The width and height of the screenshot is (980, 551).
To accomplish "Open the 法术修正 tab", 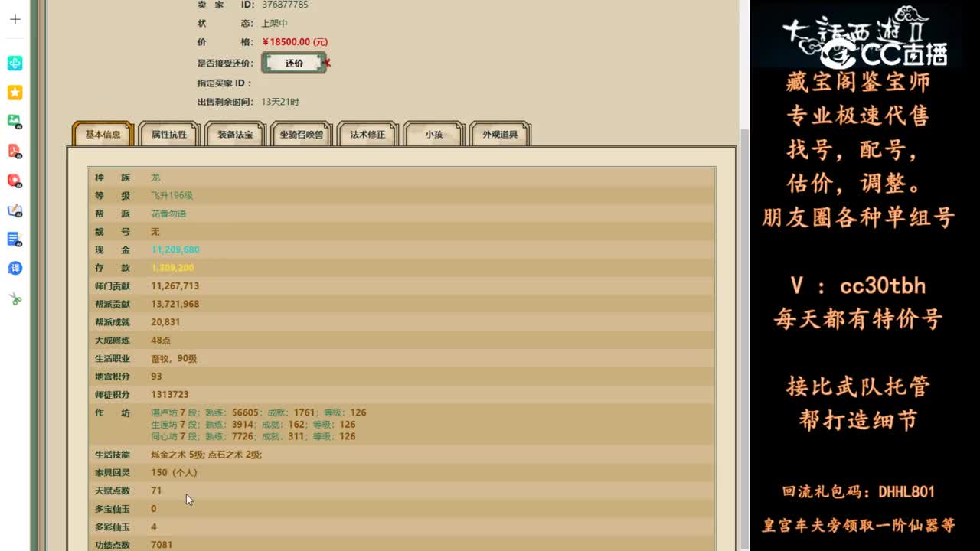I will (x=367, y=135).
